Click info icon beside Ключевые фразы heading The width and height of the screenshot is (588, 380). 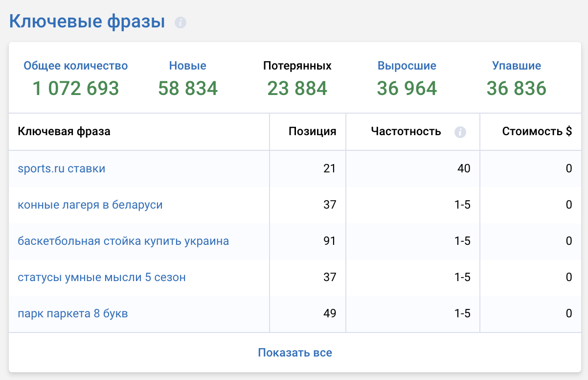point(181,23)
